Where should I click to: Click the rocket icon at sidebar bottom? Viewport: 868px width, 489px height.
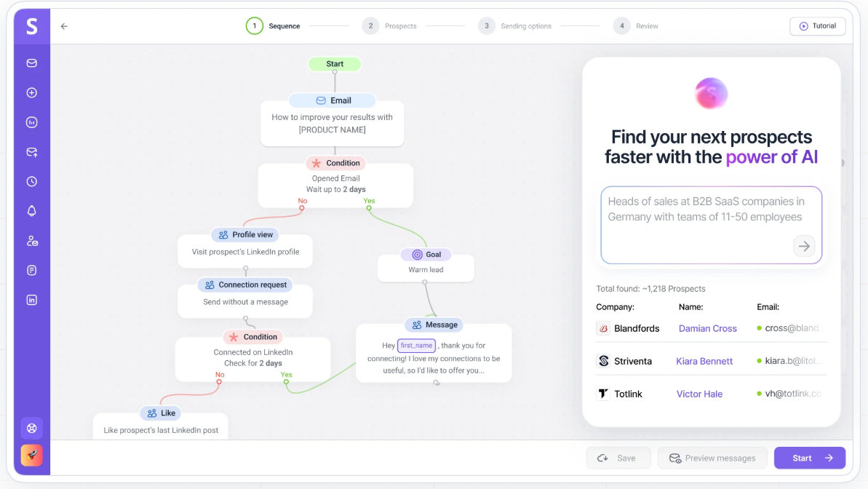(x=31, y=456)
